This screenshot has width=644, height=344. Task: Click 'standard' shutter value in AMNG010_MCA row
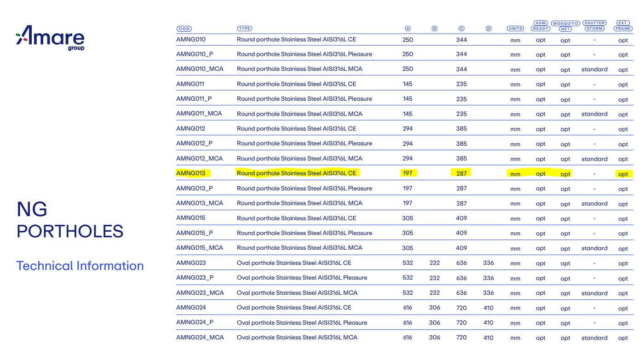(x=594, y=69)
